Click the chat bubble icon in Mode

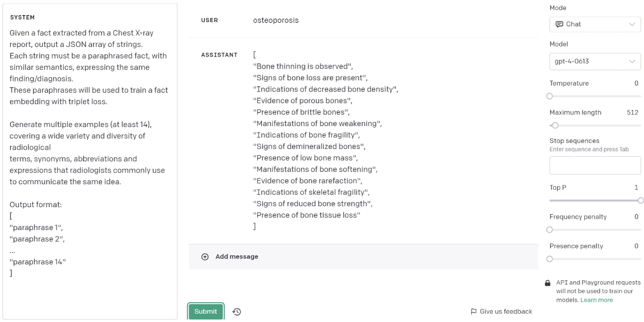tap(559, 24)
